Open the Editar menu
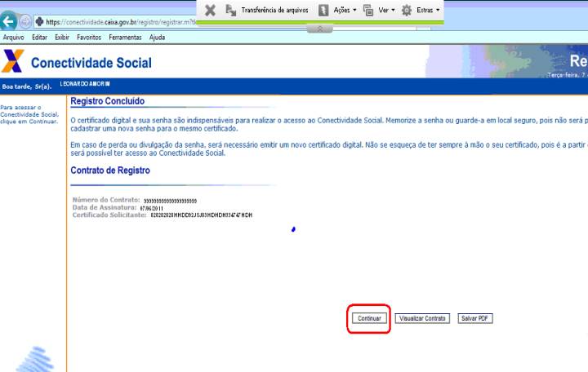The image size is (588, 372). click(x=39, y=37)
